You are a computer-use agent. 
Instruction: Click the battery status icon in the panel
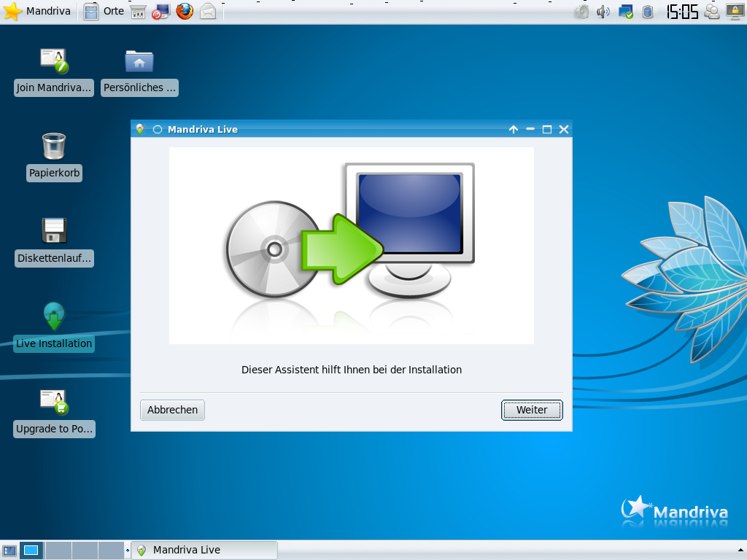pyautogui.click(x=648, y=12)
